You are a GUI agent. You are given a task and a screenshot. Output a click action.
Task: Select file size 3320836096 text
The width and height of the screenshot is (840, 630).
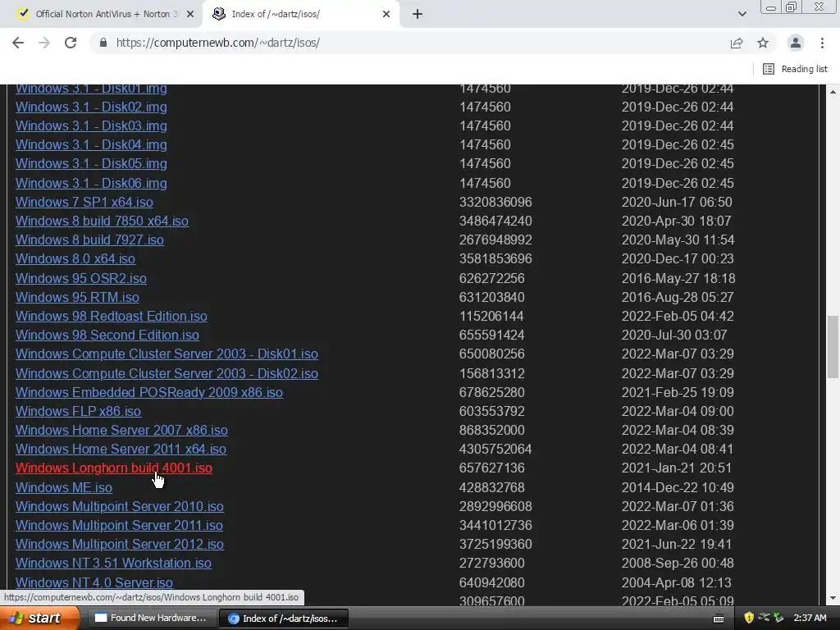(495, 202)
